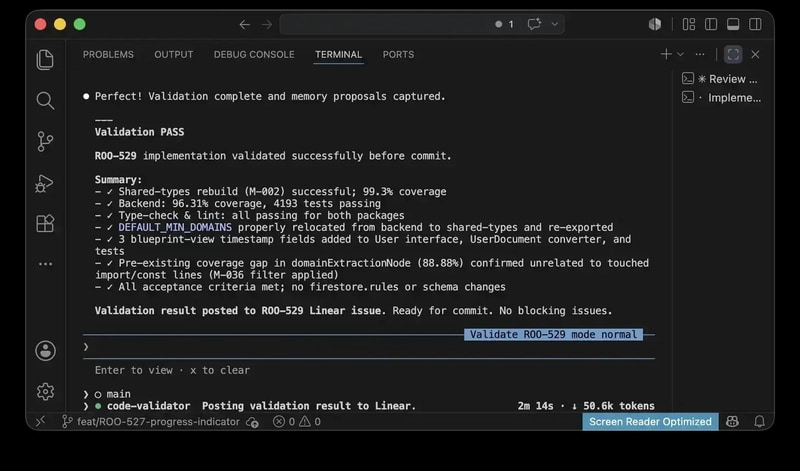Click Screen Reader Optimized status item
The height and width of the screenshot is (471, 800).
(x=650, y=422)
